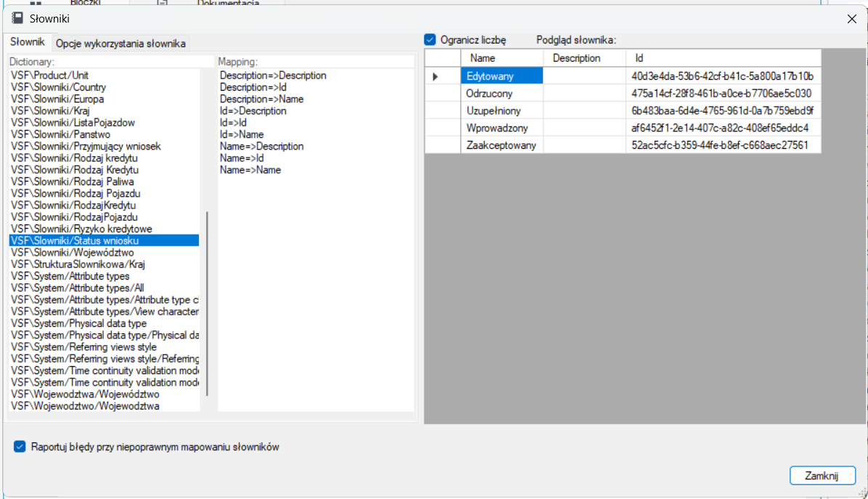Select mapping 'Id=>Name'
This screenshot has width=868, height=499.
(x=242, y=134)
